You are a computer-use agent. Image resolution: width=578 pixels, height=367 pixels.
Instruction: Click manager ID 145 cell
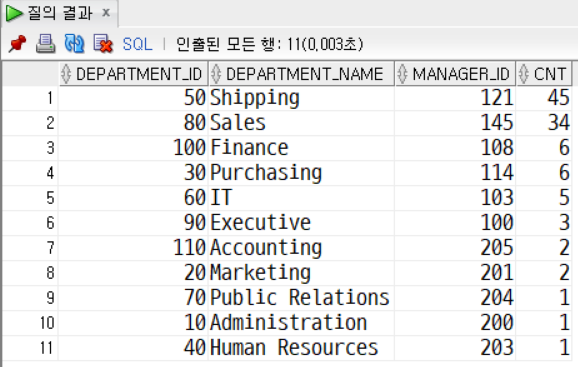455,123
